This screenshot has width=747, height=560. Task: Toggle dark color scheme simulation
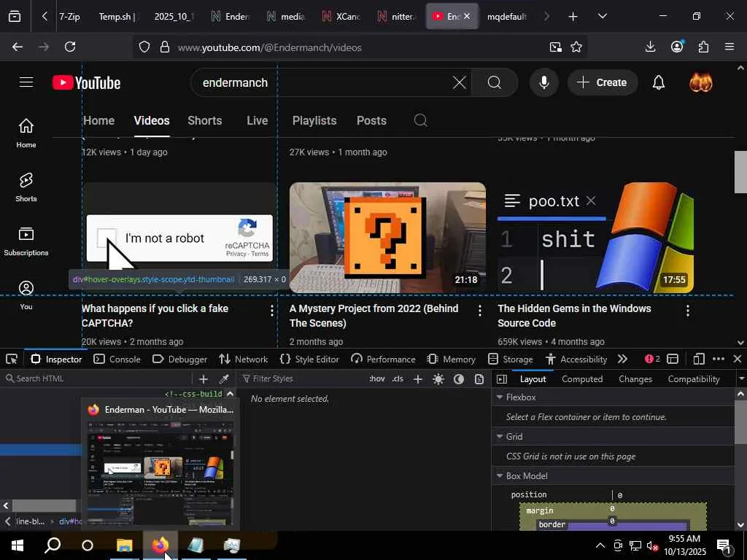[458, 378]
